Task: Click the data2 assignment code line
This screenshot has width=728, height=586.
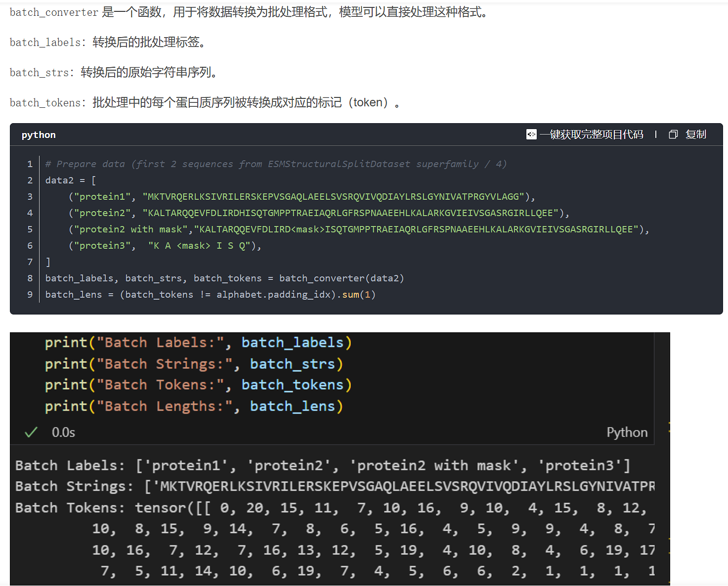Action: pyautogui.click(x=70, y=180)
